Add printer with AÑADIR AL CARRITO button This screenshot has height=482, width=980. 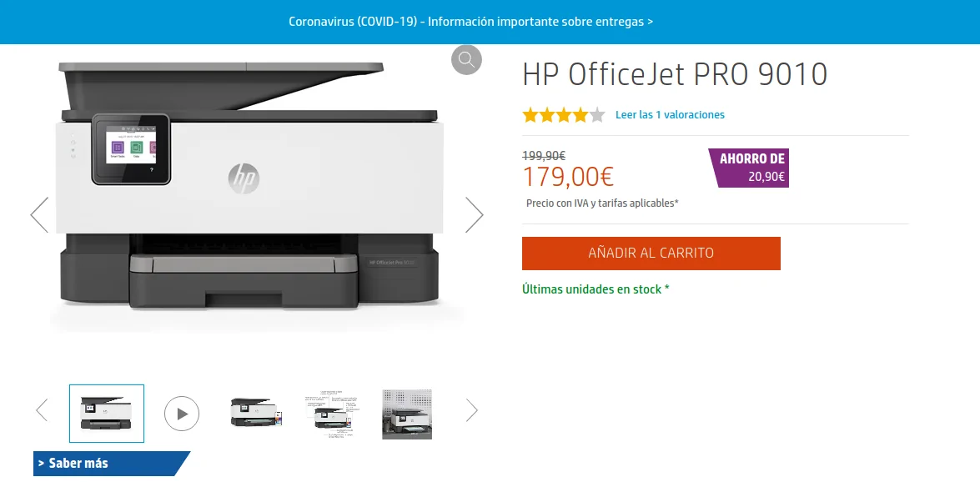(x=651, y=254)
